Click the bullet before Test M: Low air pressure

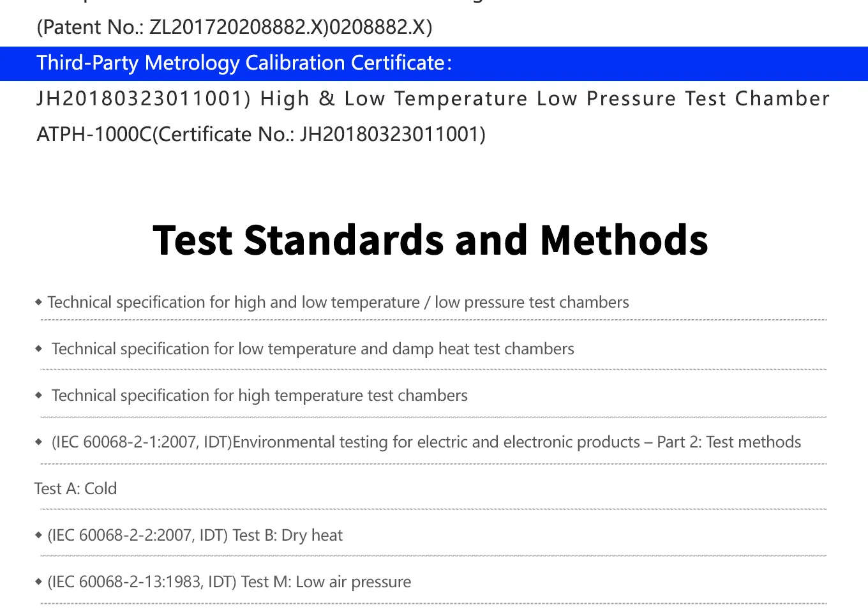click(x=38, y=582)
